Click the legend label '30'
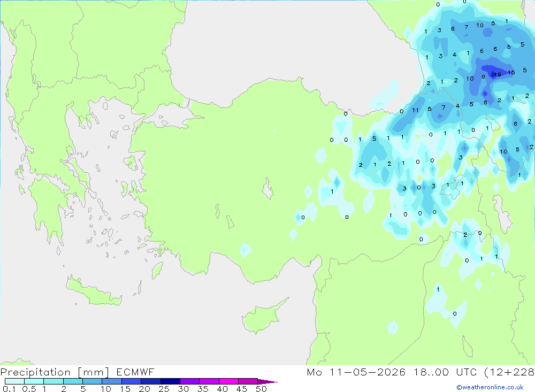This screenshot has height=392, width=535. (183, 389)
